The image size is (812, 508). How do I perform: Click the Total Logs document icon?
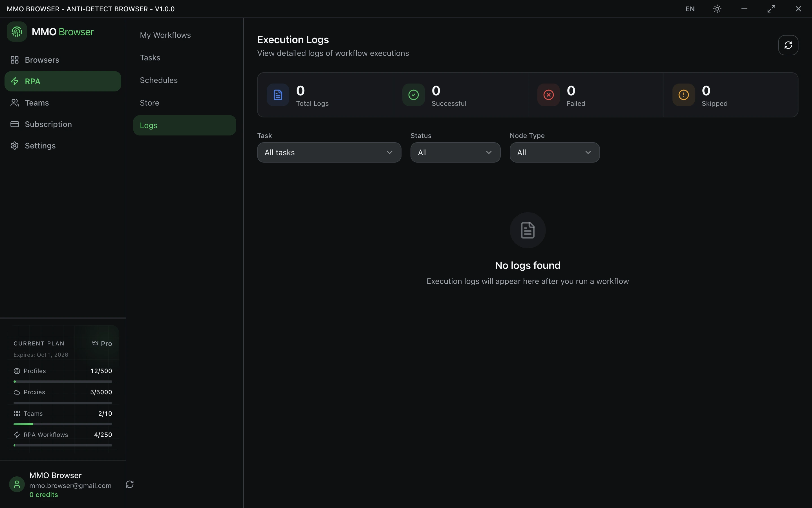point(278,95)
